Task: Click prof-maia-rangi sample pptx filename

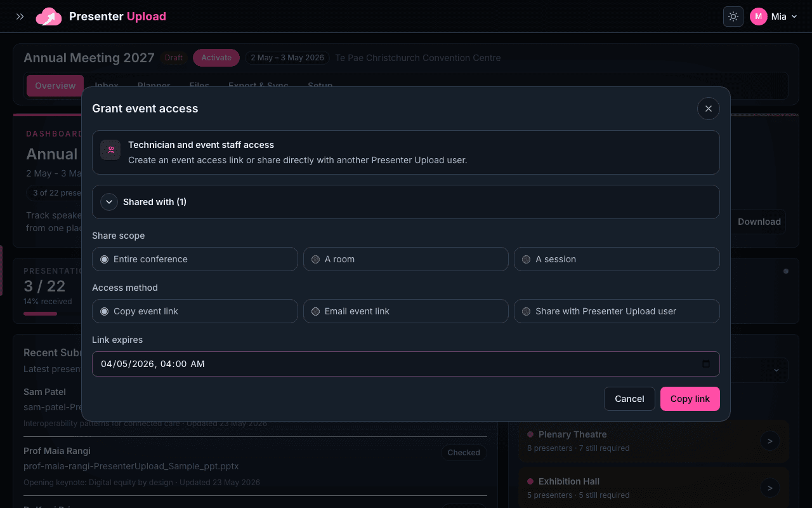Action: point(131,466)
